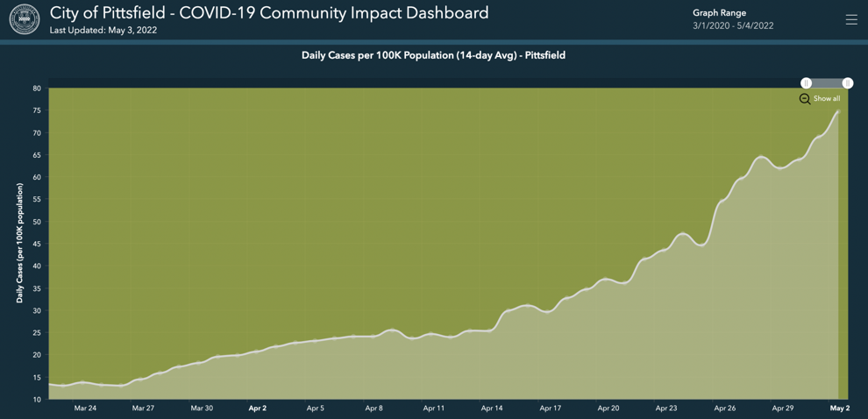Grab the right range slider handle
Viewport: 868px width, 419px height.
coord(848,83)
